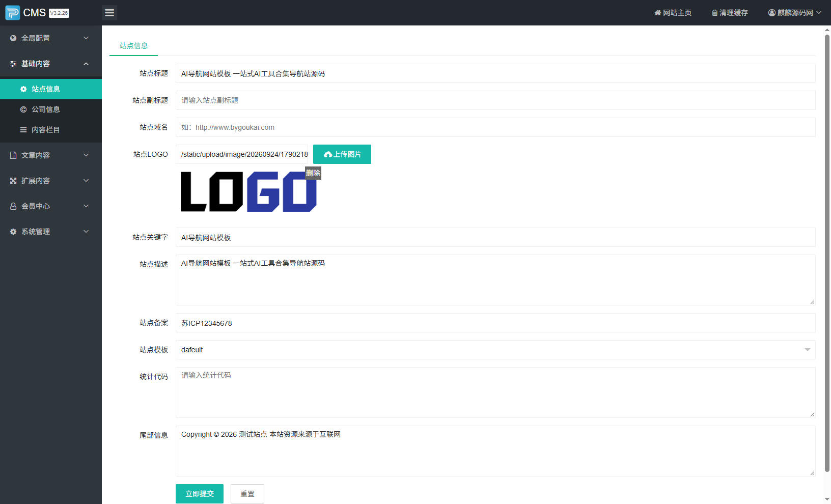Focus the 站点备案 input field
This screenshot has height=504, width=831.
coord(495,323)
